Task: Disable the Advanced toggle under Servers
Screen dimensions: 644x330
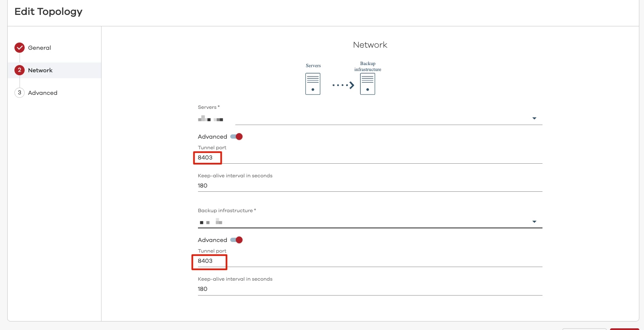Action: point(236,137)
